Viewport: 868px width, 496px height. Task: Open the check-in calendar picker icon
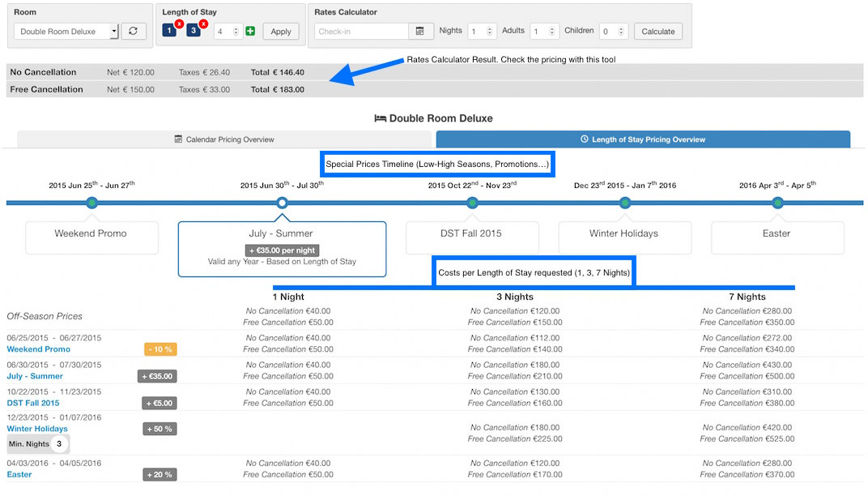419,32
